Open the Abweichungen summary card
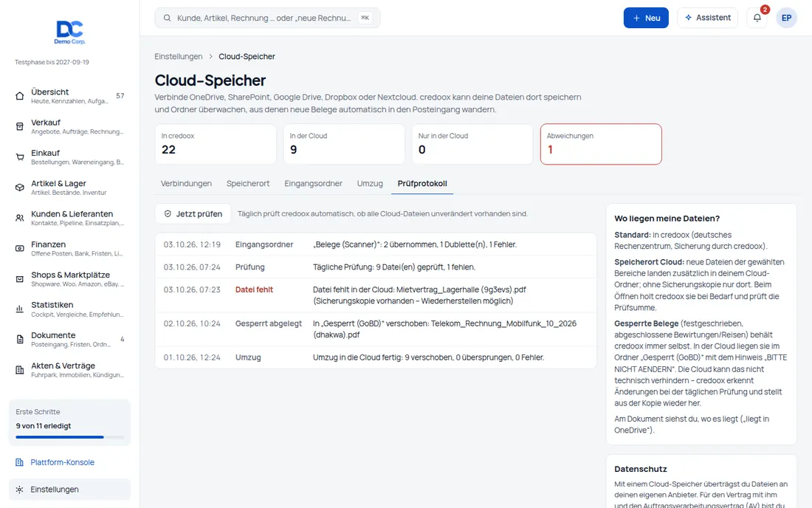This screenshot has width=812, height=508. pos(601,144)
